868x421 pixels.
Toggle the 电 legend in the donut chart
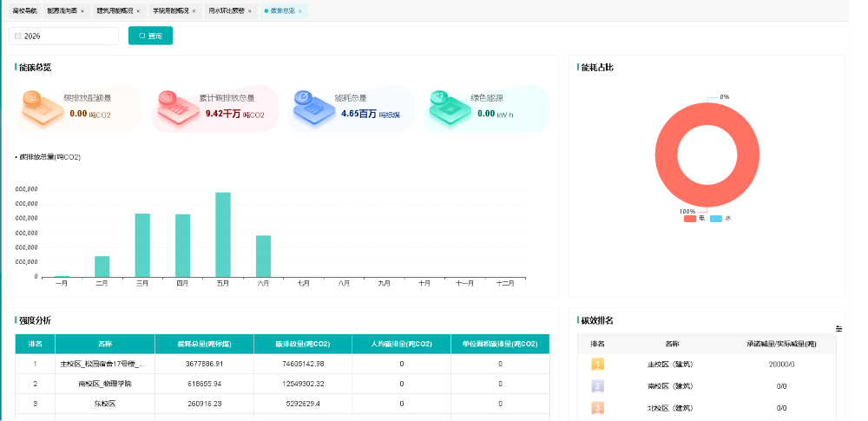pyautogui.click(x=694, y=218)
